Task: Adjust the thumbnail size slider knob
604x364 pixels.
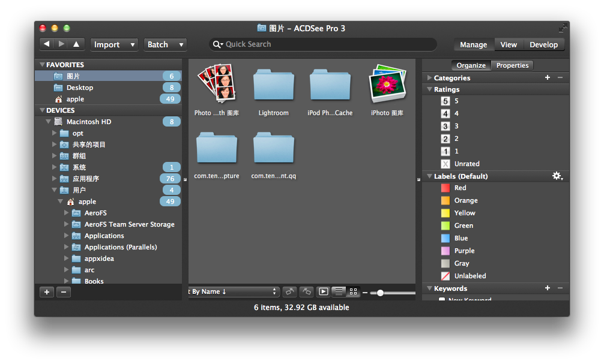Action: pyautogui.click(x=380, y=293)
